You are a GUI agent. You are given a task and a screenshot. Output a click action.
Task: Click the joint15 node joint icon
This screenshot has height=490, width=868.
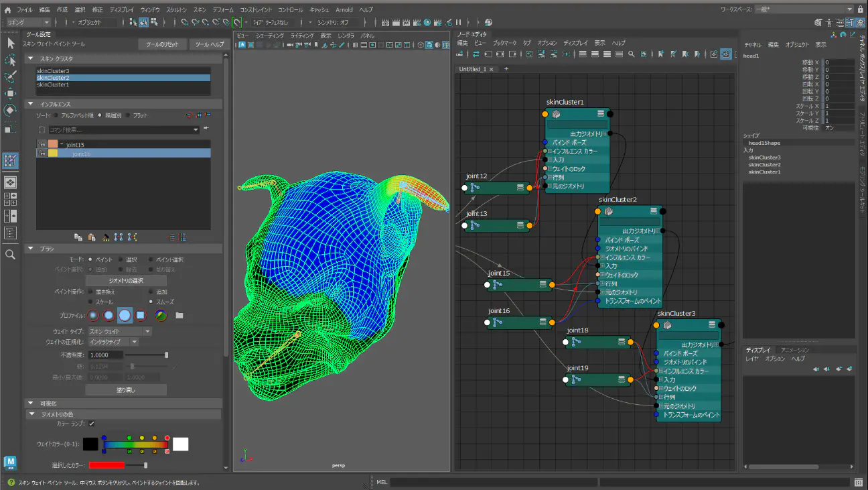pyautogui.click(x=498, y=285)
